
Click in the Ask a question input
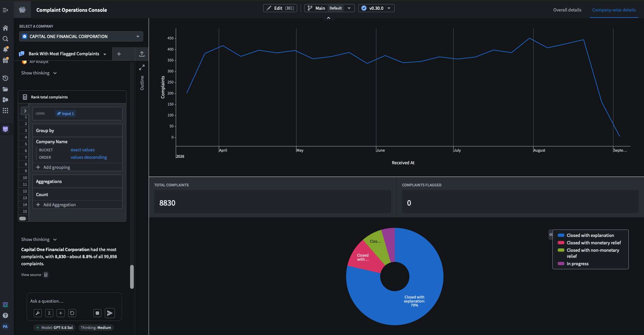pos(74,301)
